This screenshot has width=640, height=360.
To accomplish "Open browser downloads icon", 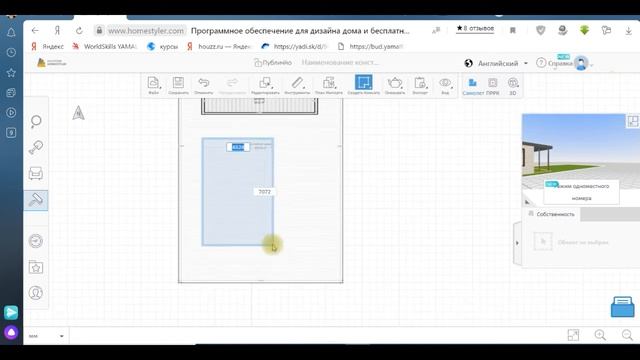I will coord(629,31).
